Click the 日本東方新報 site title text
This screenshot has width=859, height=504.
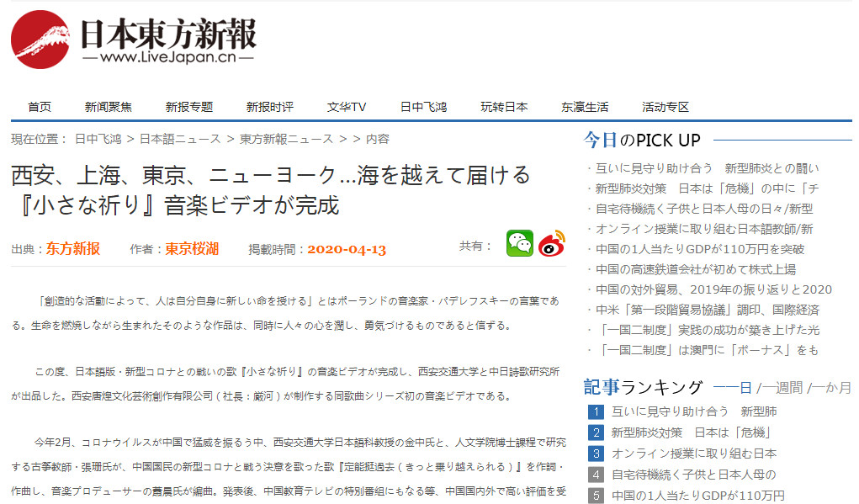click(167, 35)
